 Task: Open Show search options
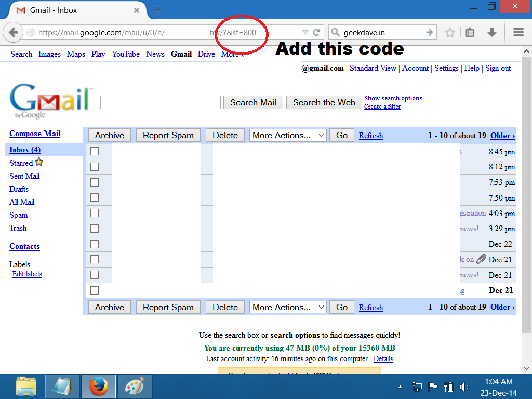(x=393, y=98)
